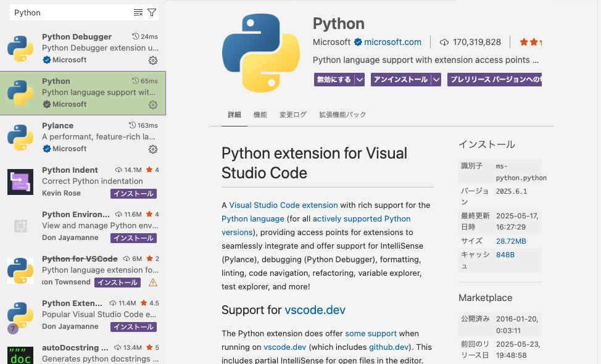This screenshot has height=364, width=601.
Task: Click the 848B cache size link
Action: click(x=505, y=255)
